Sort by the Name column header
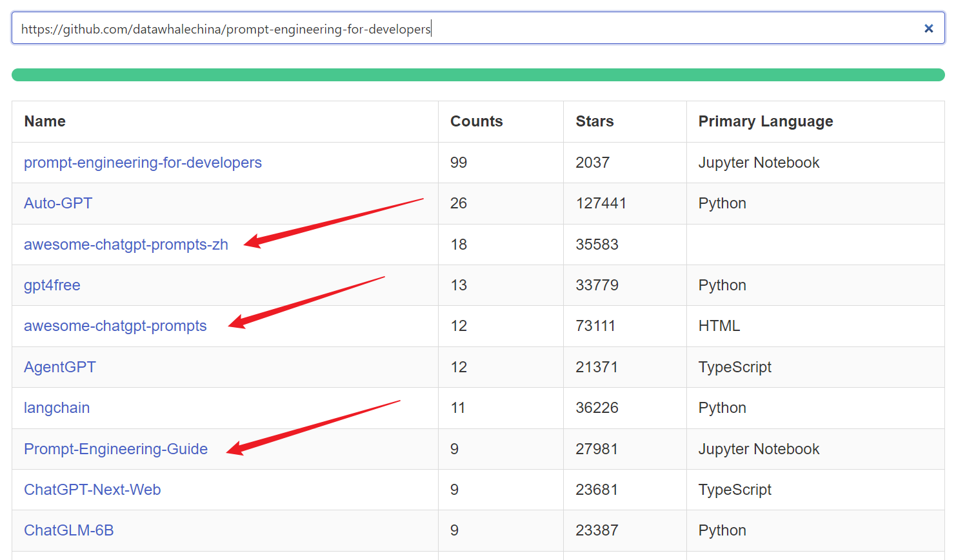The image size is (956, 560). (45, 121)
